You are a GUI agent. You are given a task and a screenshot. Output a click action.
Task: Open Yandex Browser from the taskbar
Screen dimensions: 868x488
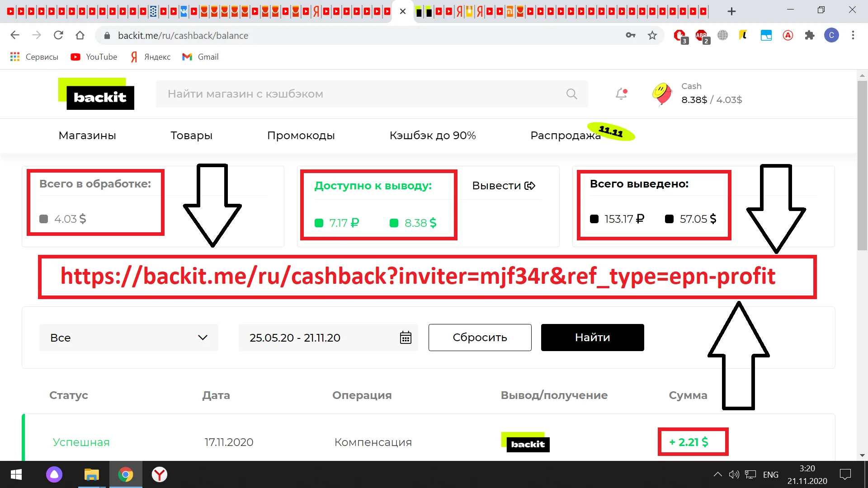[x=159, y=474]
